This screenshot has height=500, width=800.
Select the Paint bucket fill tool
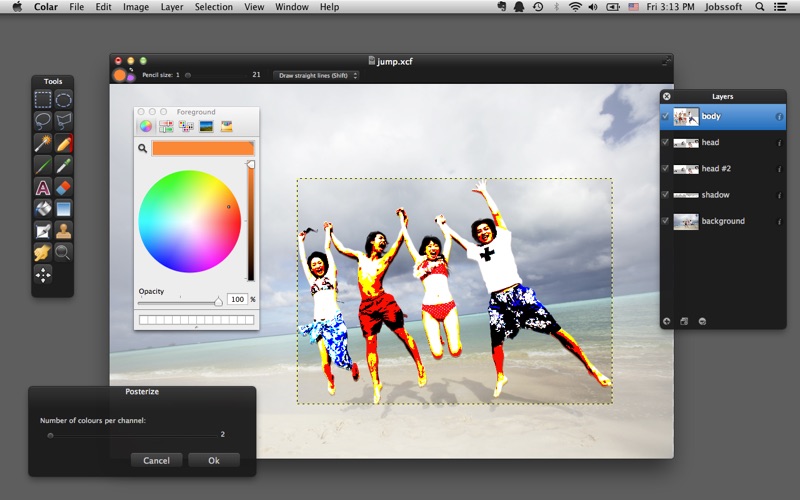(x=43, y=209)
